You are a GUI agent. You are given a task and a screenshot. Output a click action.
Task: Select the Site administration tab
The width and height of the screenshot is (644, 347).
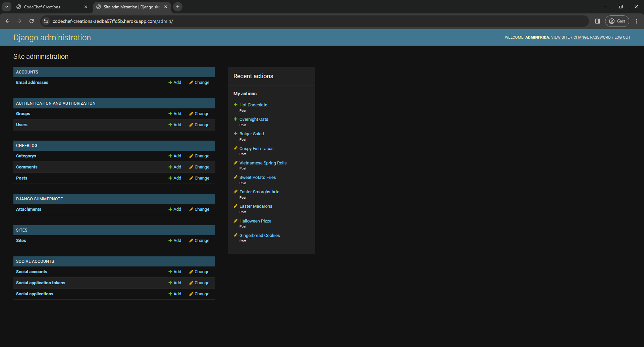click(129, 7)
